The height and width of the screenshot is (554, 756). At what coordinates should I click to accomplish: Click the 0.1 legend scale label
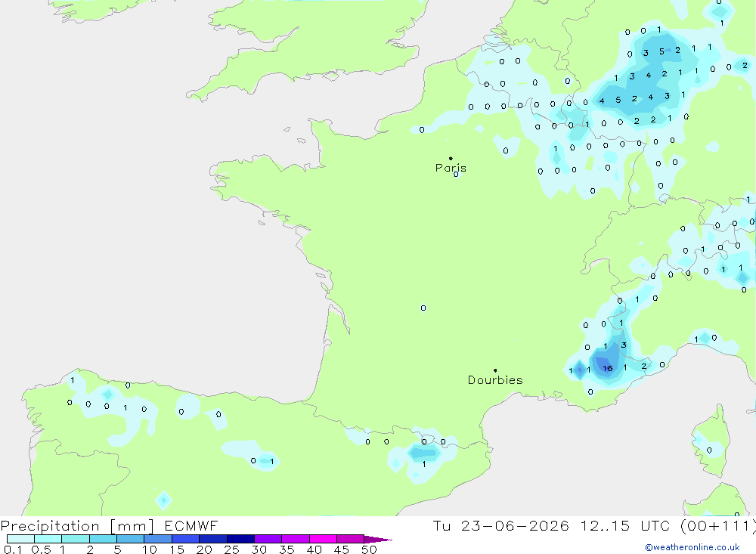click(13, 549)
